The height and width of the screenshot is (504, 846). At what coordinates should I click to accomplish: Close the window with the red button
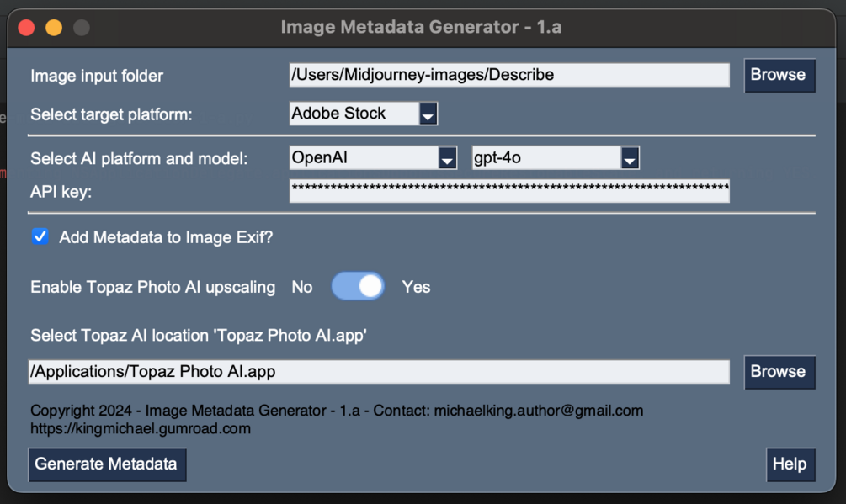pos(26,28)
